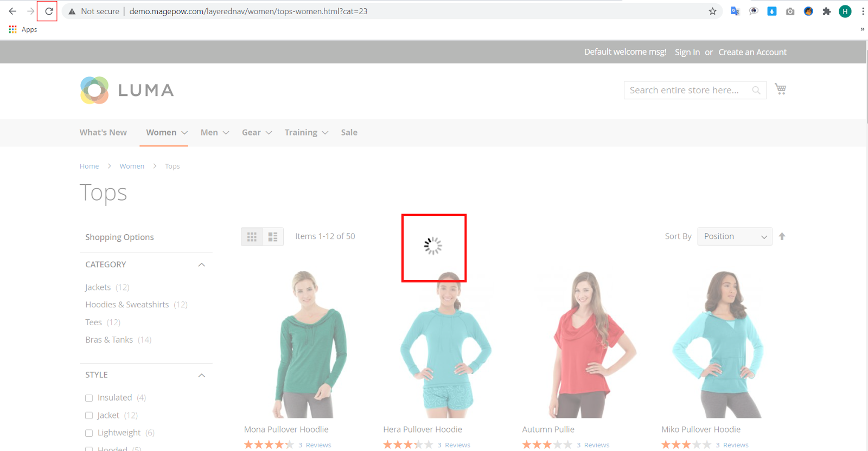Check the Insulated style filter
868x451 pixels.
[89, 398]
